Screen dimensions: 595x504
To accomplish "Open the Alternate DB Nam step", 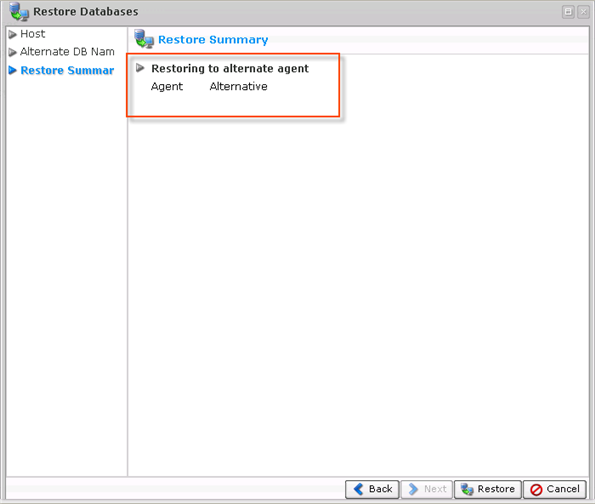I will [67, 52].
